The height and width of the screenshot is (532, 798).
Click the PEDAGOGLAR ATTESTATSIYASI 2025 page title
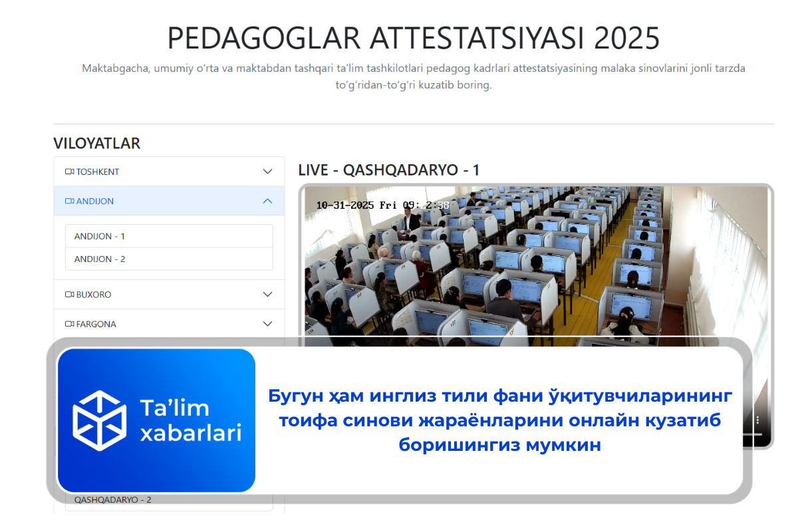tap(413, 39)
